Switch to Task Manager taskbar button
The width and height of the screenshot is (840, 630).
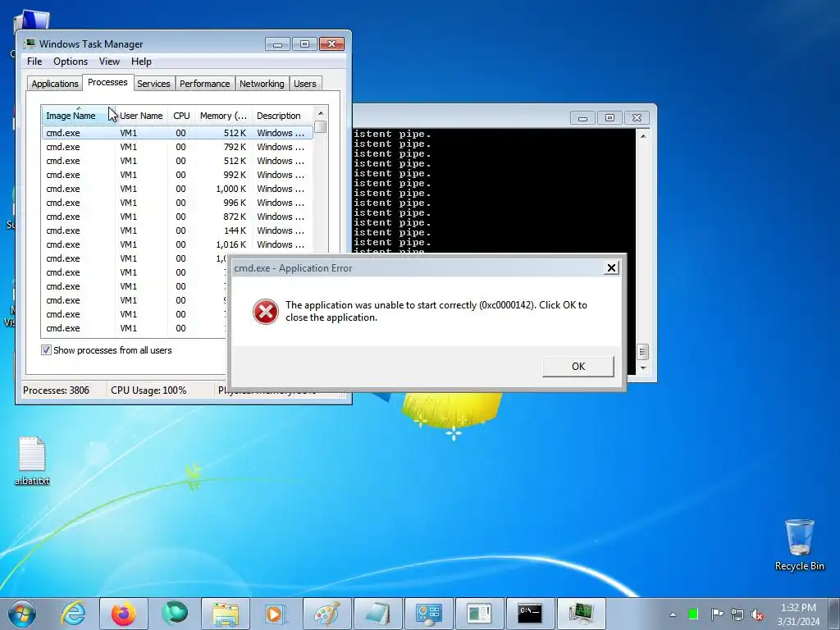click(x=582, y=614)
